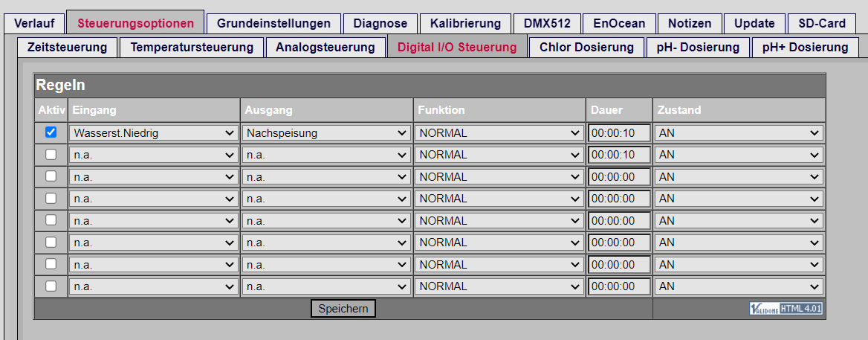868x340 pixels.
Task: Switch to the Grundeinstellungen tab
Action: point(274,23)
